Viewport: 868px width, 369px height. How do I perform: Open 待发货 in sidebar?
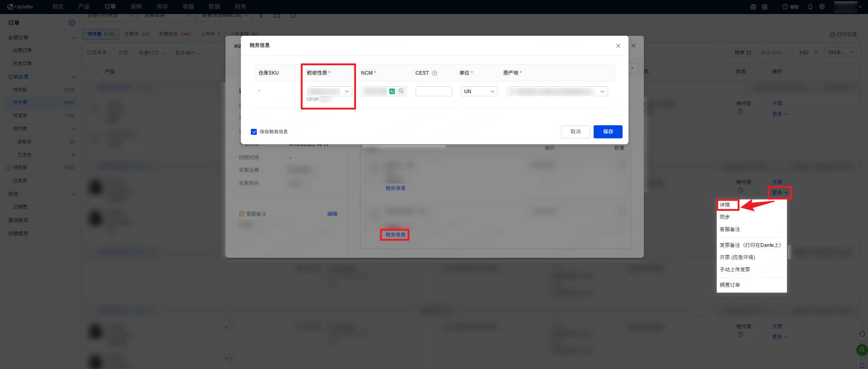(20, 116)
